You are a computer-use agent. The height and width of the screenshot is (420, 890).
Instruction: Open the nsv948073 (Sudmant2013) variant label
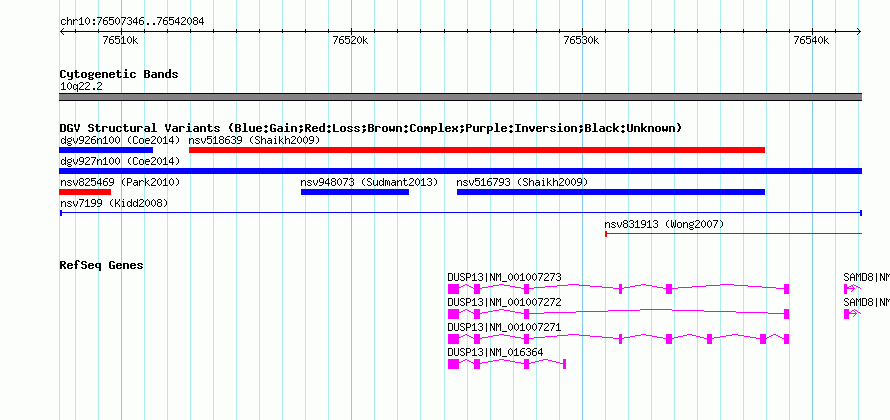370,182
